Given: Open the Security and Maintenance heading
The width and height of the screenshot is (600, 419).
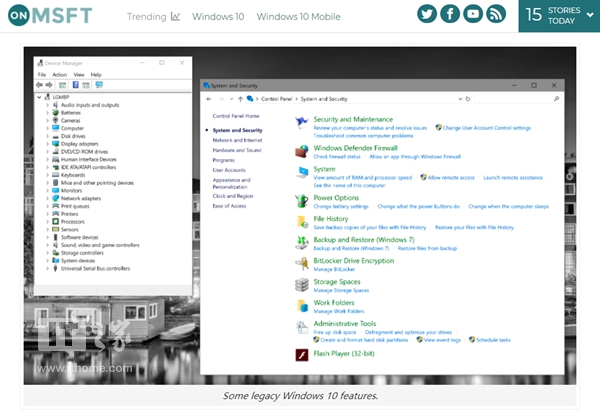Looking at the screenshot, I should [353, 120].
